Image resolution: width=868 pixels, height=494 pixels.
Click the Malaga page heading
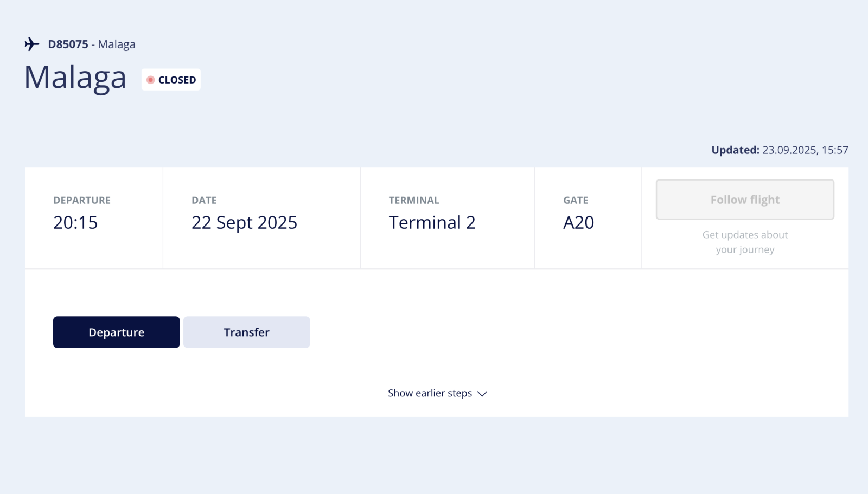click(x=75, y=78)
